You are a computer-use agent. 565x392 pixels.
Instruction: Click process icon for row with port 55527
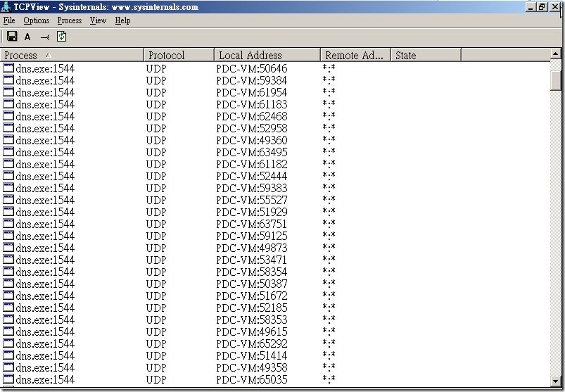coord(8,200)
